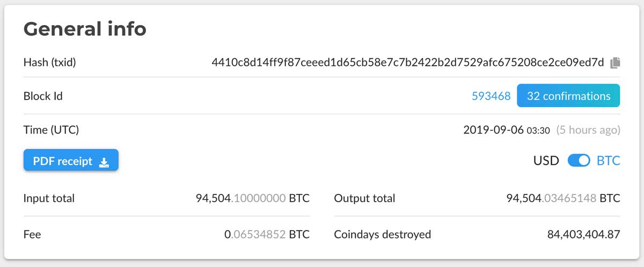Open block 593468 link
The height and width of the screenshot is (267, 644).
point(491,96)
